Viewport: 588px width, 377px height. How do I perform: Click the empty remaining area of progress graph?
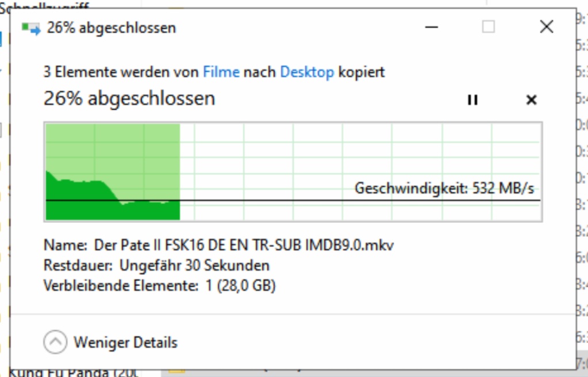pyautogui.click(x=360, y=157)
